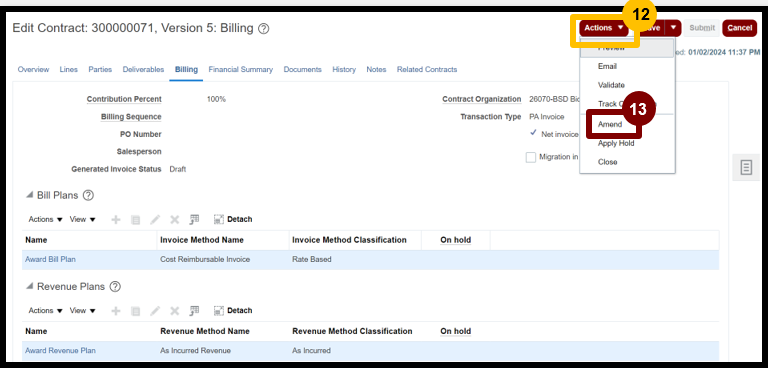The height and width of the screenshot is (368, 768).
Task: Click Revenue Method Name column header
Action: (x=205, y=331)
